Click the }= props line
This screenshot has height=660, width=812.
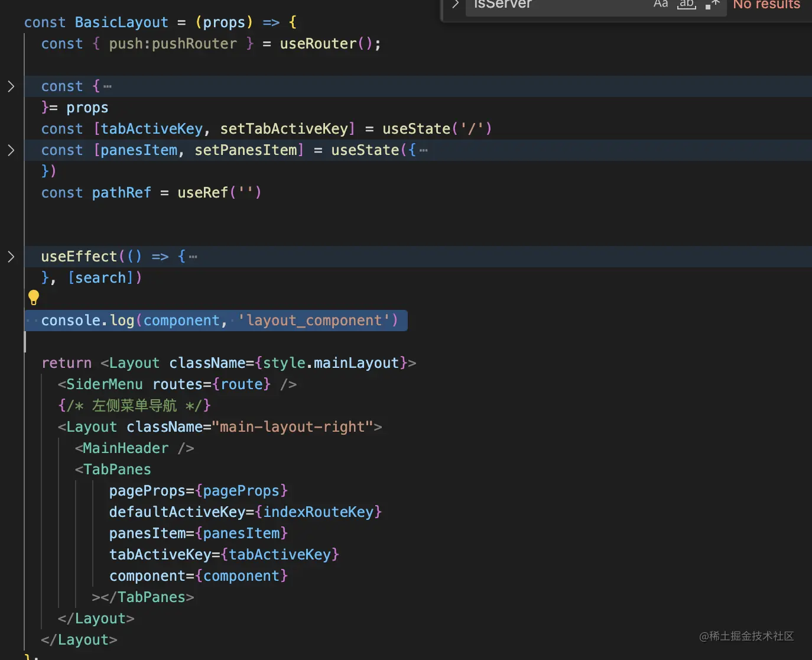[75, 108]
